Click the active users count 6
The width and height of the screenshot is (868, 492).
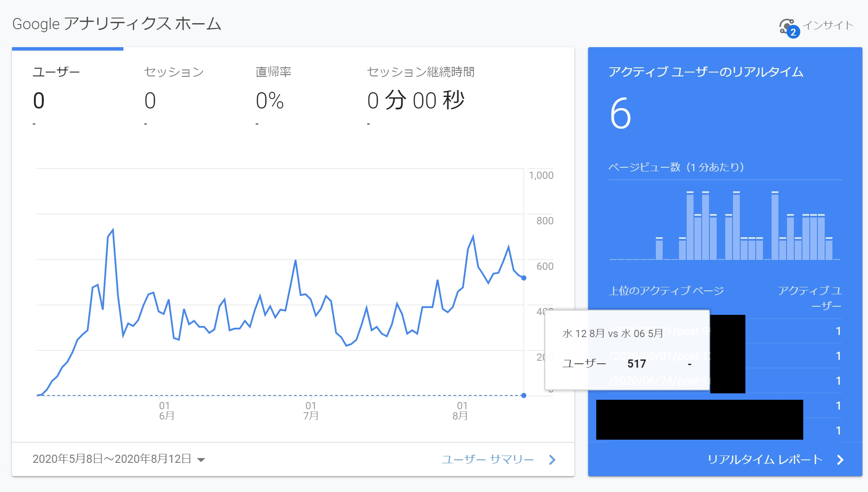click(x=620, y=113)
